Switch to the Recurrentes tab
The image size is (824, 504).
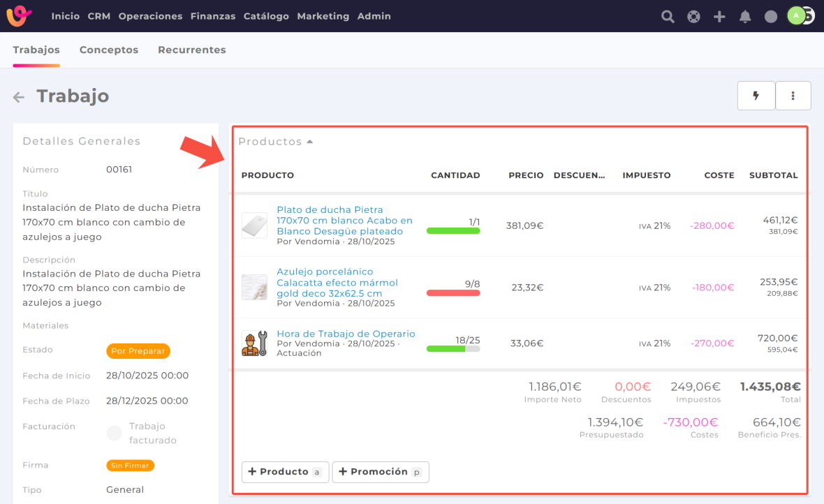click(191, 50)
